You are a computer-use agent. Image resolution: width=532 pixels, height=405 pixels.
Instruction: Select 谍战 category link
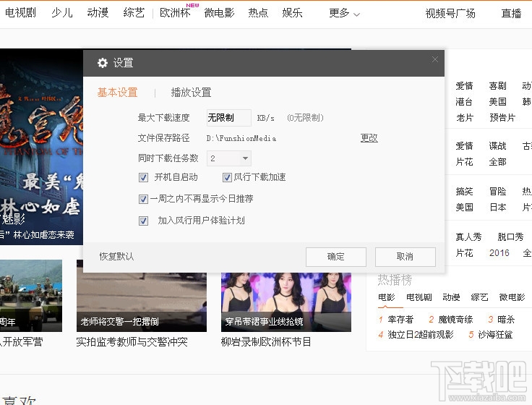pos(498,145)
